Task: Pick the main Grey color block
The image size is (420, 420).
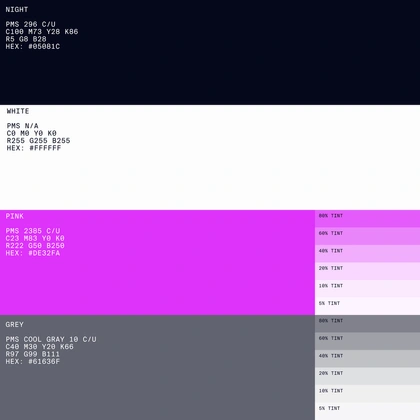Action: click(157, 367)
